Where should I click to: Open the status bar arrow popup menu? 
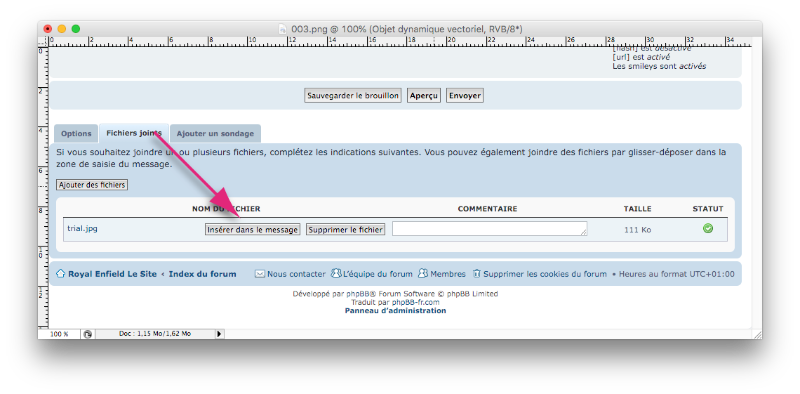coord(219,334)
